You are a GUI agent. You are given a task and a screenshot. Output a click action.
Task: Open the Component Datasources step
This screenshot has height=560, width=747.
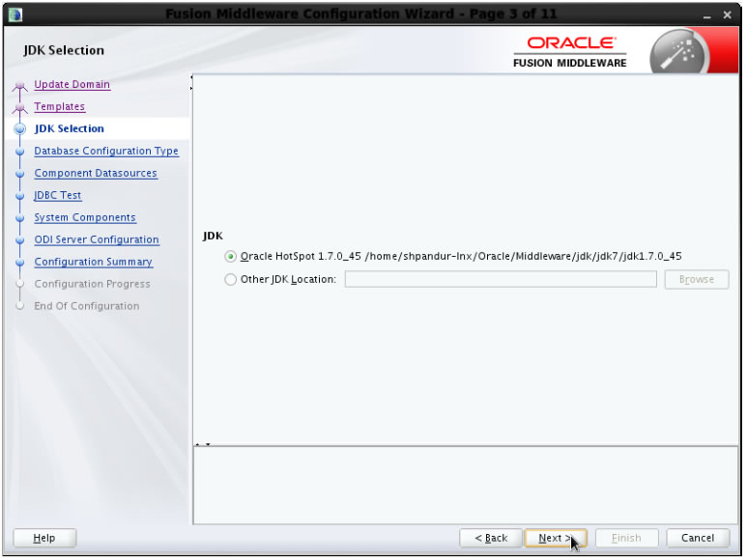pyautogui.click(x=96, y=173)
